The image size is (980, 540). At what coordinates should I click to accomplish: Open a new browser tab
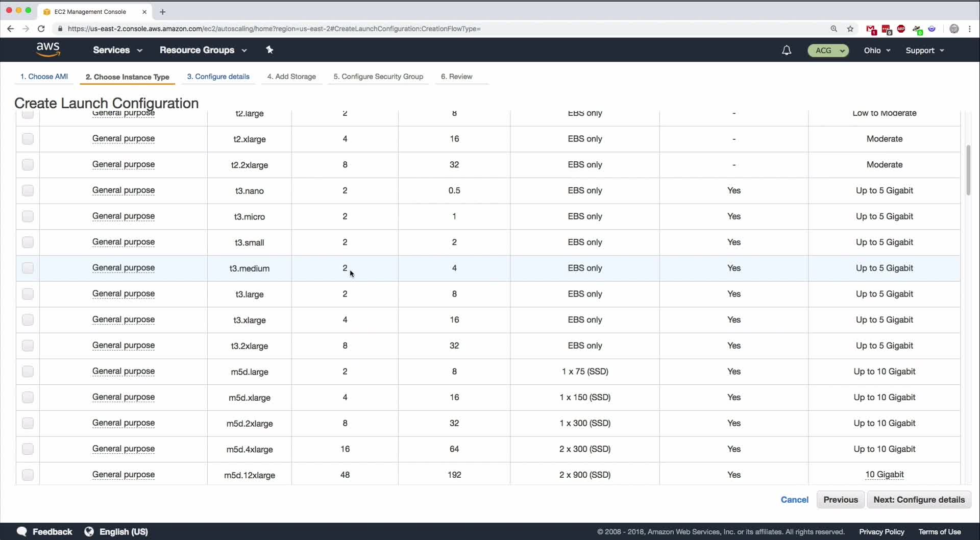coord(162,12)
